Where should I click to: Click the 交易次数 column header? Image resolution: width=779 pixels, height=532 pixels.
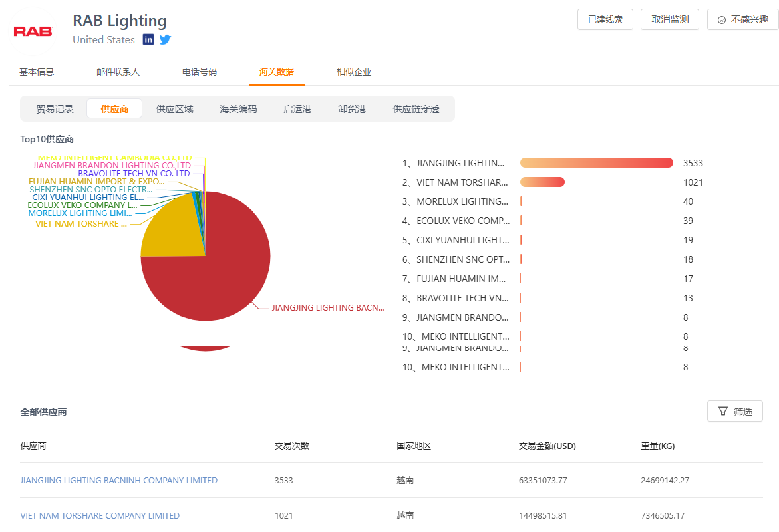point(291,446)
